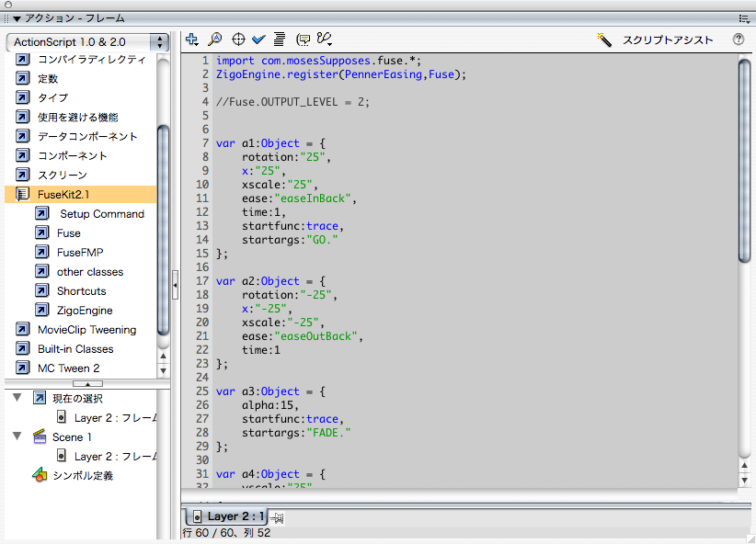Toggle script assist mode (スクリプトアシスト)

coord(654,40)
